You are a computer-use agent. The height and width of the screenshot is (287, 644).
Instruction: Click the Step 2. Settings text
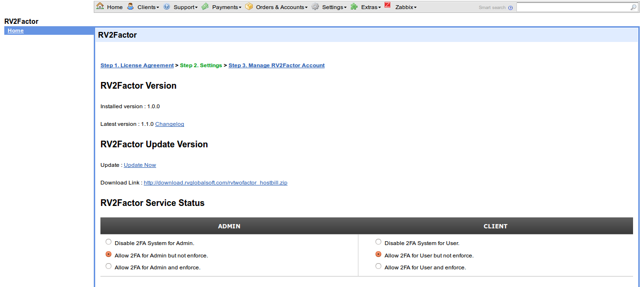[x=201, y=65]
